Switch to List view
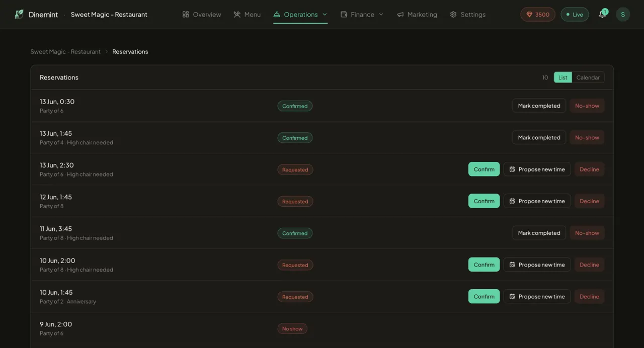This screenshot has height=348, width=644. click(563, 77)
